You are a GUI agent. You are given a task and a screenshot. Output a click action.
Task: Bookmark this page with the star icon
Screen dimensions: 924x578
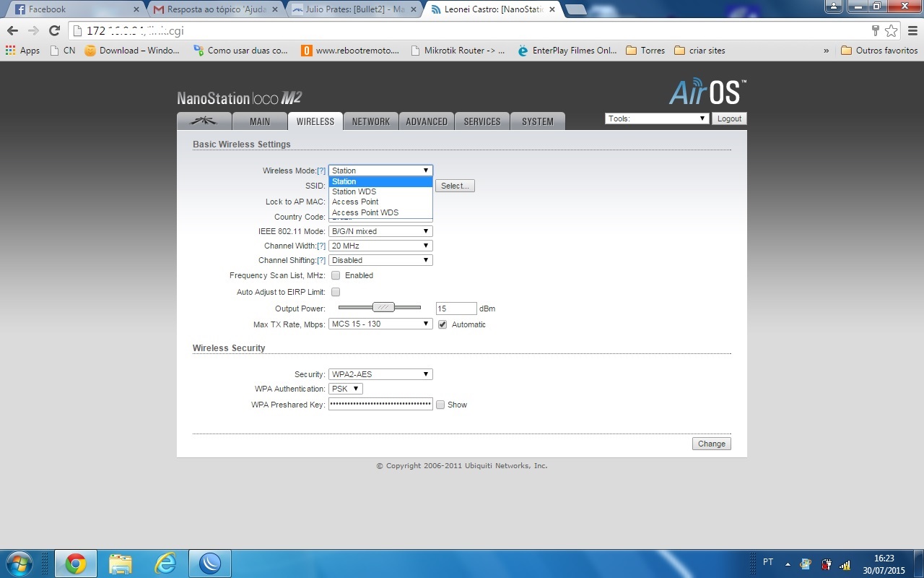(892, 30)
